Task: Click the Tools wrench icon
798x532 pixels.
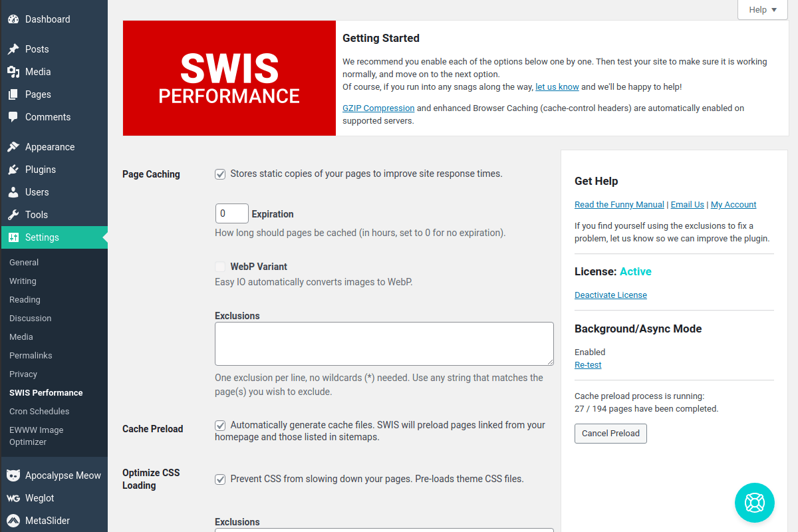Action: tap(13, 215)
